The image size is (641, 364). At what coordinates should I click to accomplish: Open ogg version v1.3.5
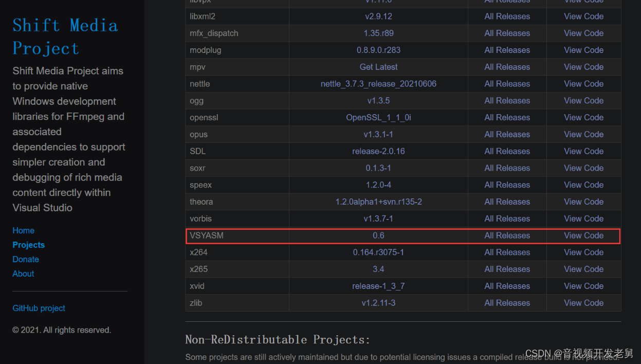pos(379,101)
